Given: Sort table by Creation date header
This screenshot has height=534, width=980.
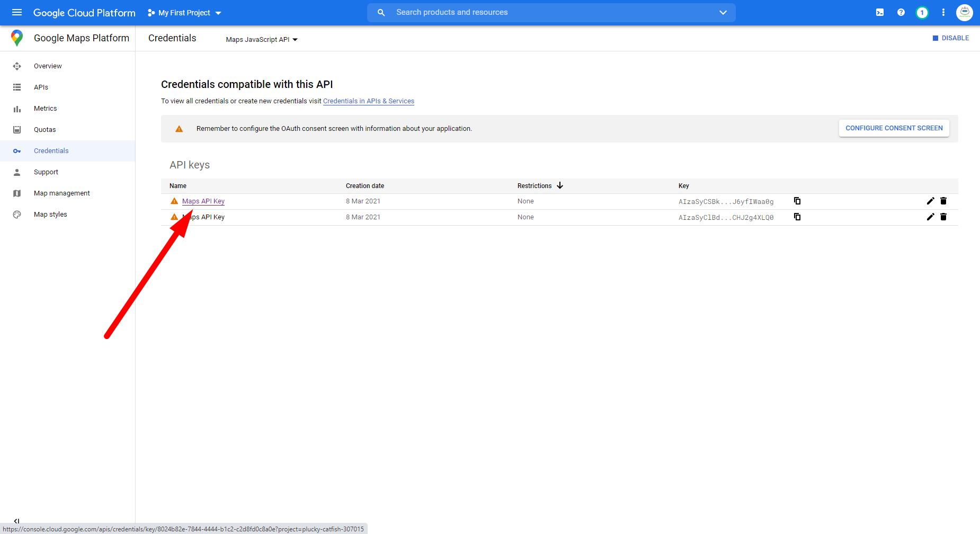Looking at the screenshot, I should click(x=365, y=186).
